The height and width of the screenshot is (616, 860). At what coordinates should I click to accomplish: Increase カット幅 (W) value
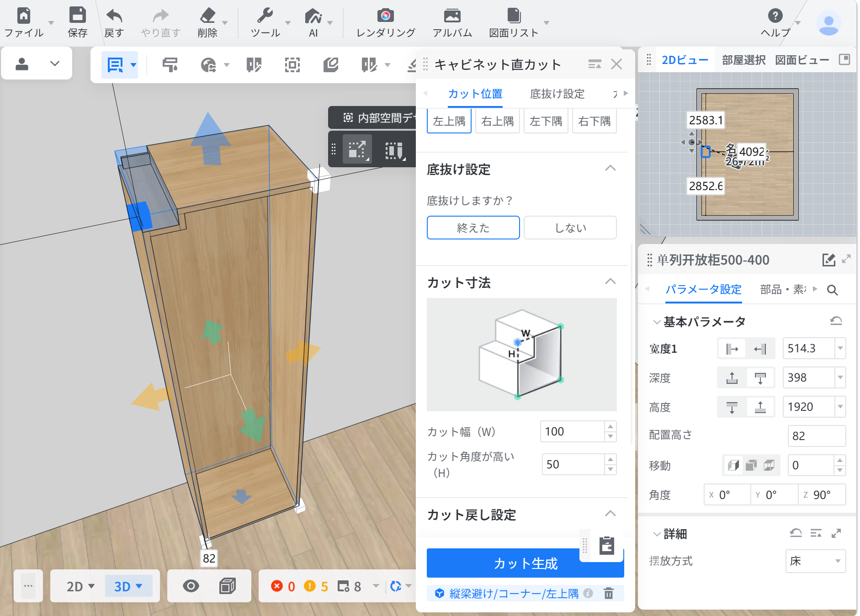click(610, 426)
